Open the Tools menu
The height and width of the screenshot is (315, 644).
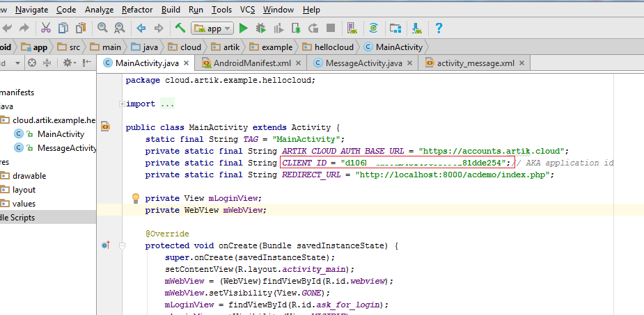point(221,10)
